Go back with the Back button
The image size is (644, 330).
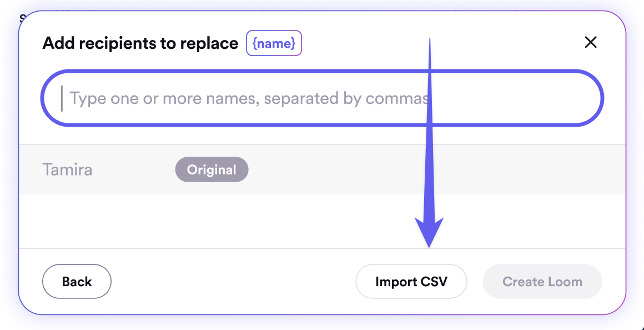coord(77,282)
